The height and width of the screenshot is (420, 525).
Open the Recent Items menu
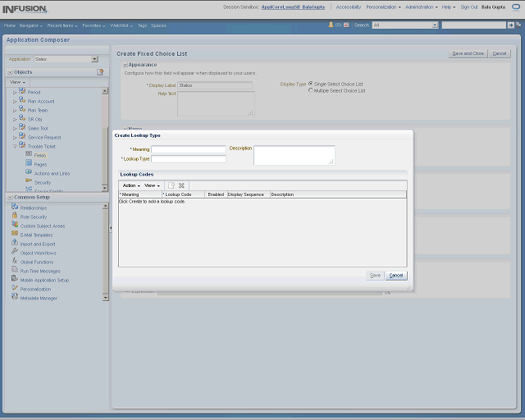(x=62, y=25)
